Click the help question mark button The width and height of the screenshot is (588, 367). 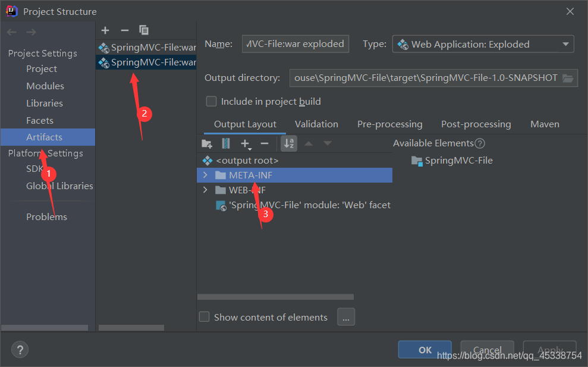tap(20, 350)
